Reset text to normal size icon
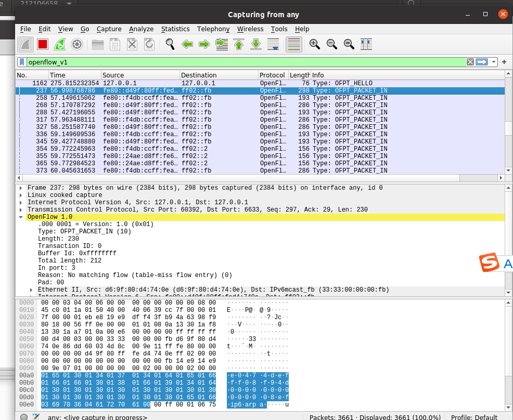Image resolution: width=513 pixels, height=420 pixels. [x=349, y=44]
